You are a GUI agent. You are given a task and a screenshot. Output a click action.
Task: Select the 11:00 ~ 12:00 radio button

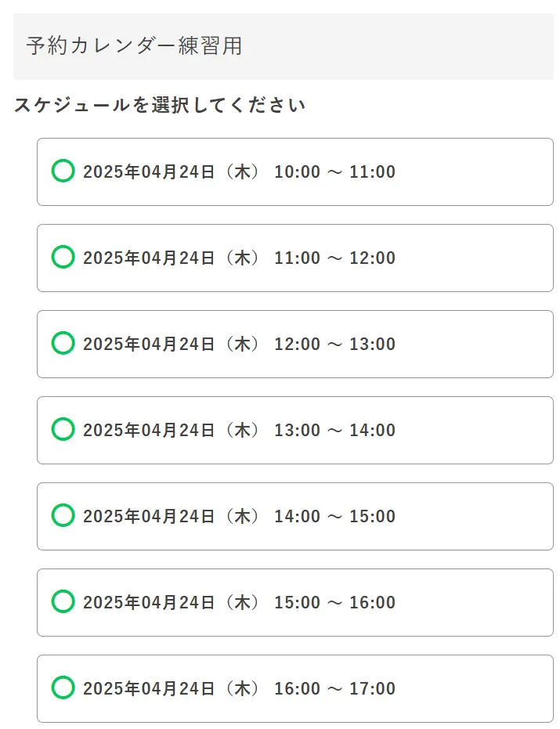pyautogui.click(x=63, y=257)
